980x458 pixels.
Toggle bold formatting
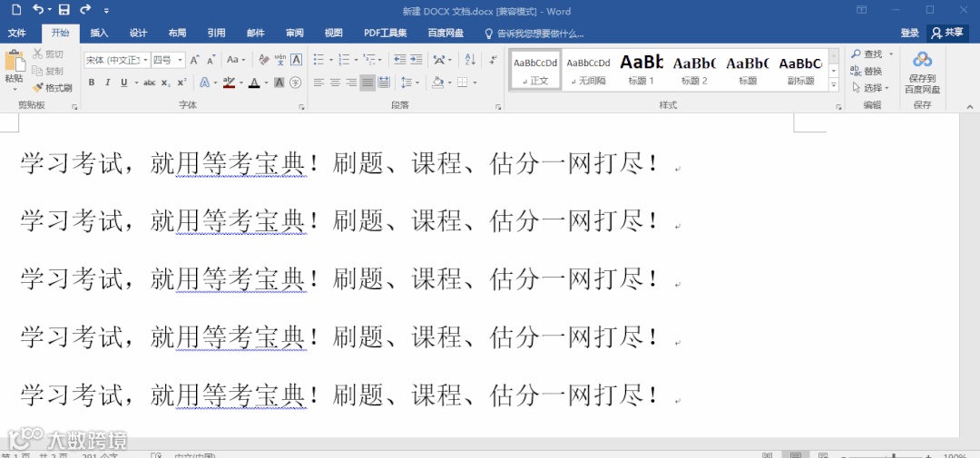tap(92, 83)
